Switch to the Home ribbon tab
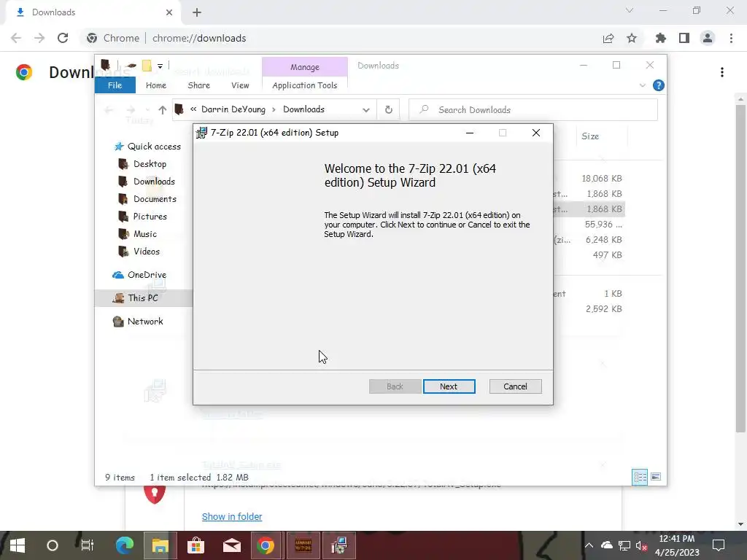The image size is (747, 560). tap(156, 85)
